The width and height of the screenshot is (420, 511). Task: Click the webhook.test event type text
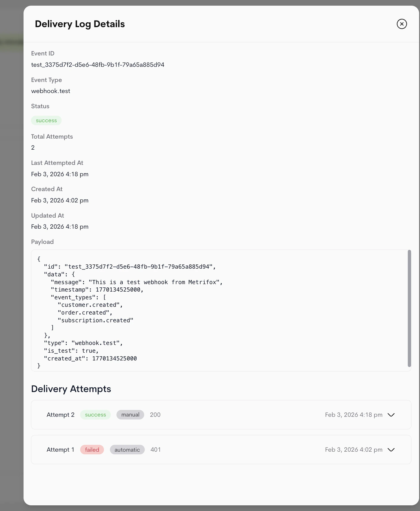point(51,91)
